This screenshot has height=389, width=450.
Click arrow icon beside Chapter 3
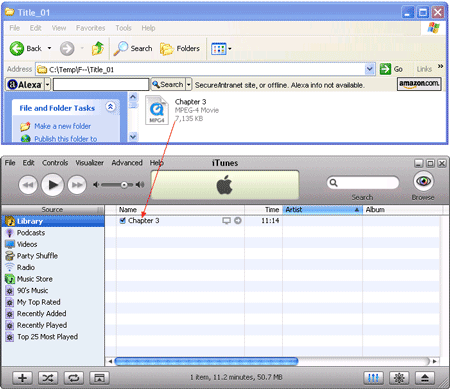point(238,221)
